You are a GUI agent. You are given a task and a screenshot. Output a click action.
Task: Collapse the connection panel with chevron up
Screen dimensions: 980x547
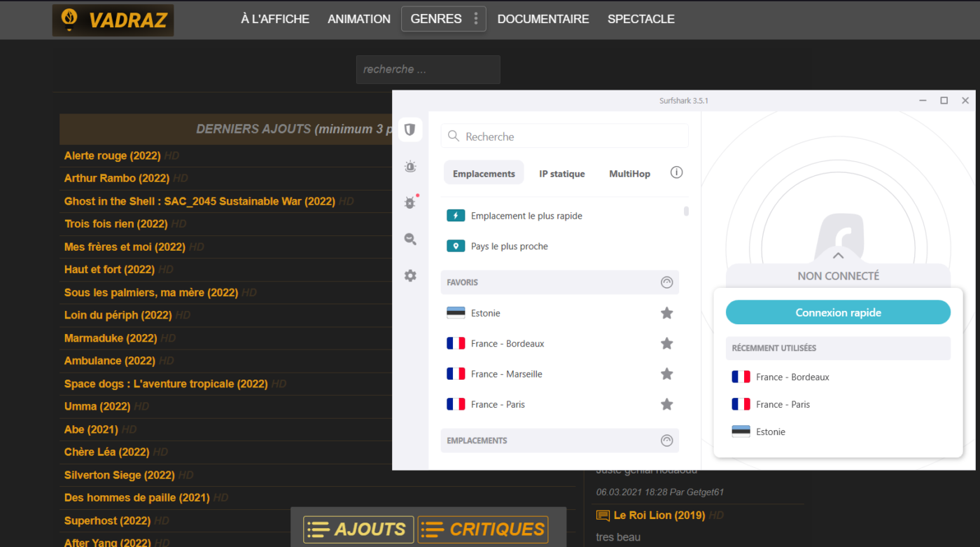838,256
